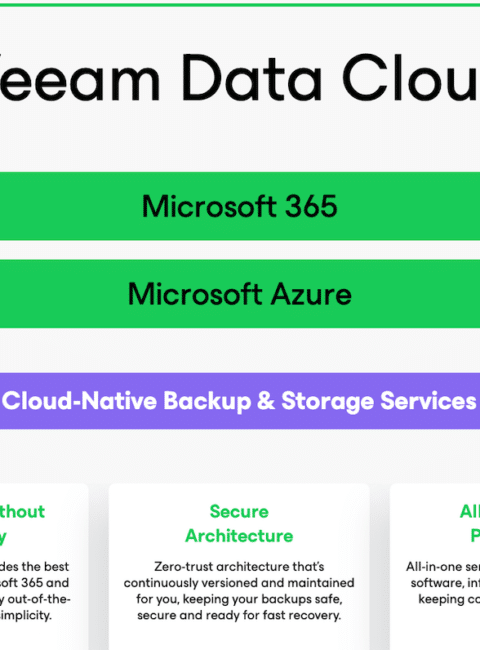Click the word "Data" in the title

(x=252, y=79)
